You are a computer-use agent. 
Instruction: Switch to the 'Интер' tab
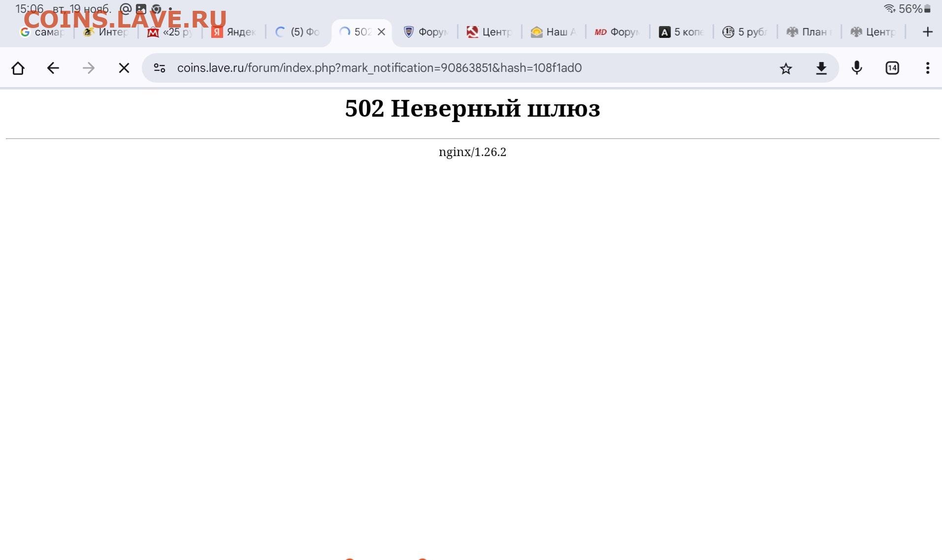coord(106,32)
